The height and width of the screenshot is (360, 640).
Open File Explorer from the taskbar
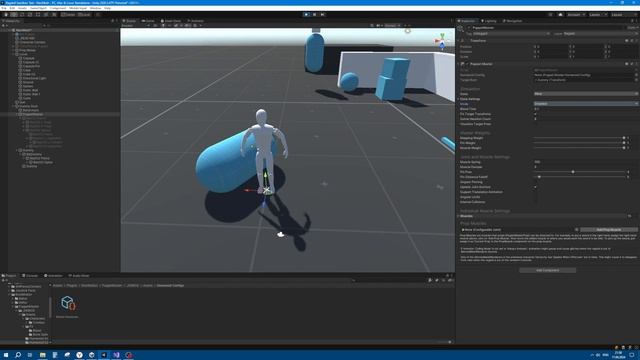(x=42, y=355)
